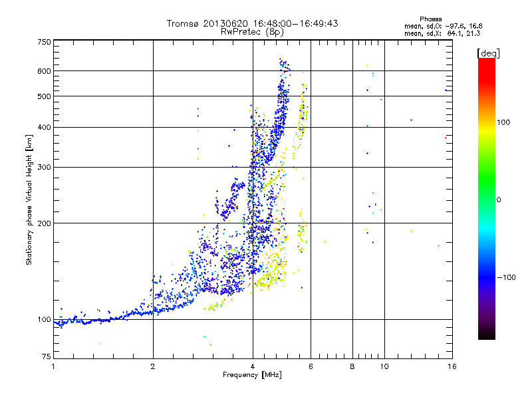This screenshot has width=532, height=399.
Task: Click the x-axis title "Frequency [MHz]"
Action: click(x=252, y=375)
